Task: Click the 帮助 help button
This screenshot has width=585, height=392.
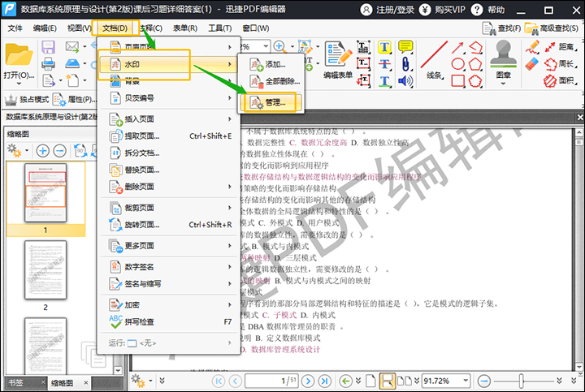Action: point(488,10)
